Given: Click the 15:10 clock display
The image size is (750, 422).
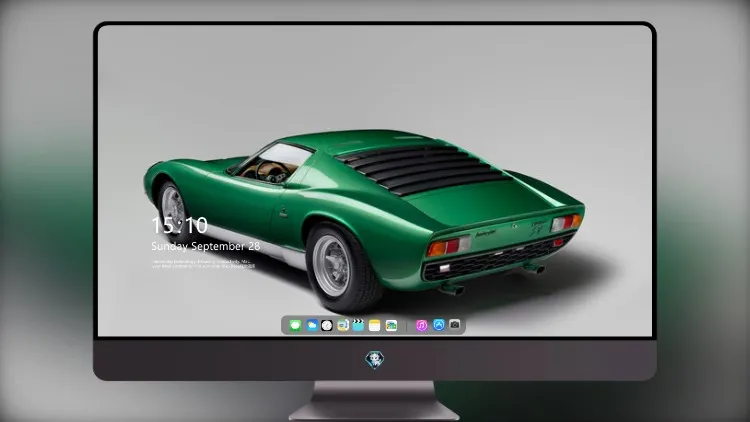Looking at the screenshot, I should (179, 225).
